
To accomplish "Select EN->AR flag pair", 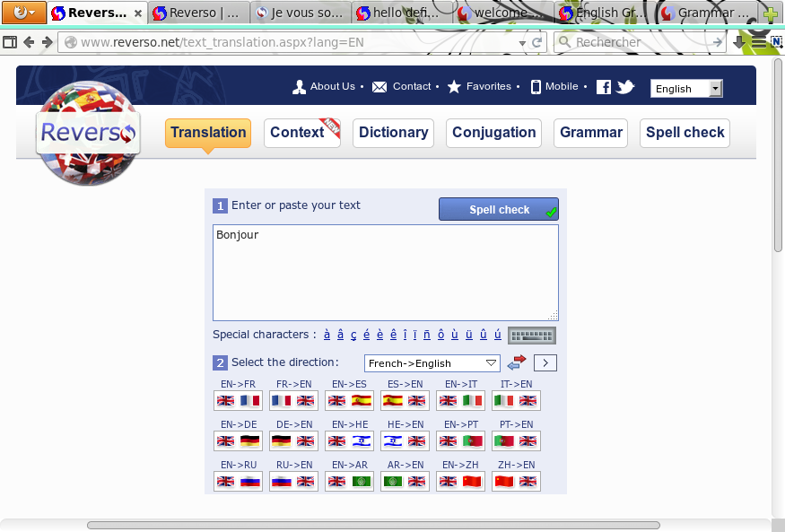I will (x=349, y=482).
